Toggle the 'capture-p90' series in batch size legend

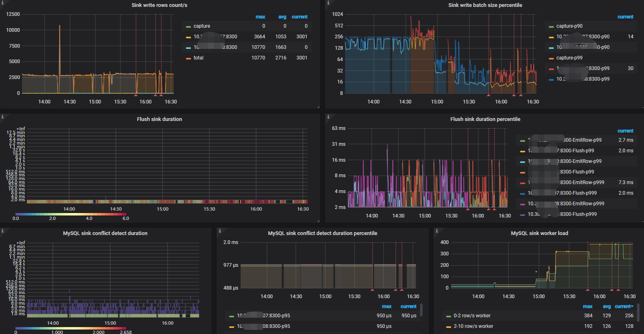click(569, 26)
